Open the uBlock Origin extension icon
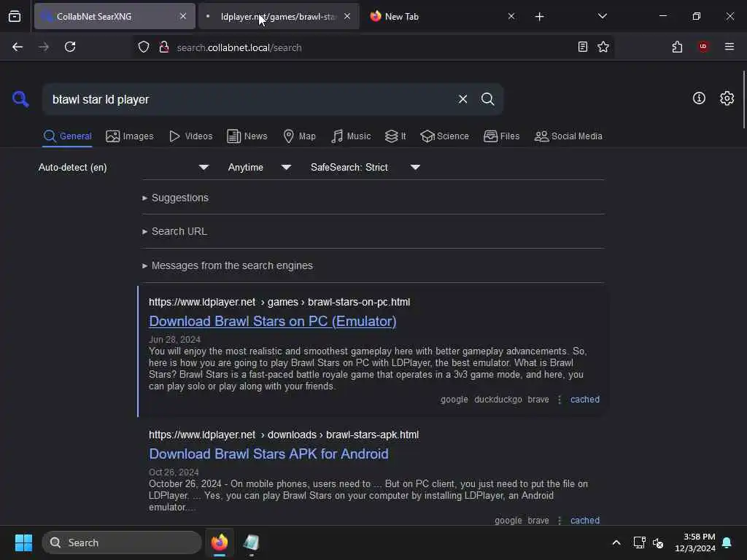The width and height of the screenshot is (747, 560). tap(703, 47)
